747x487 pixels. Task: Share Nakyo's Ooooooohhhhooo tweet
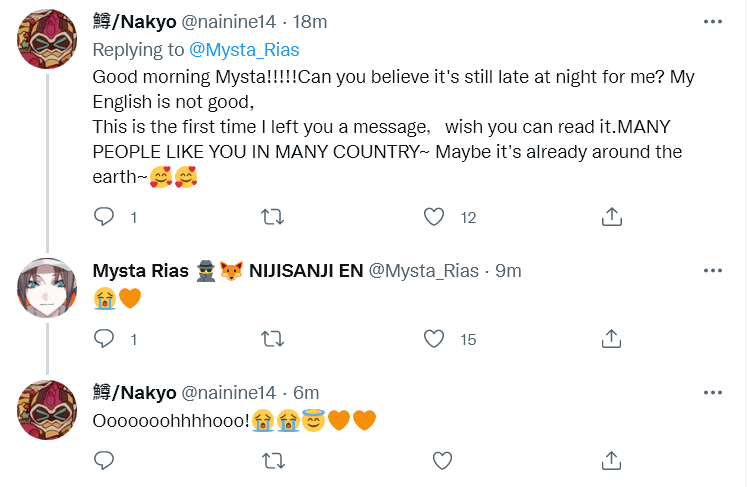point(613,461)
